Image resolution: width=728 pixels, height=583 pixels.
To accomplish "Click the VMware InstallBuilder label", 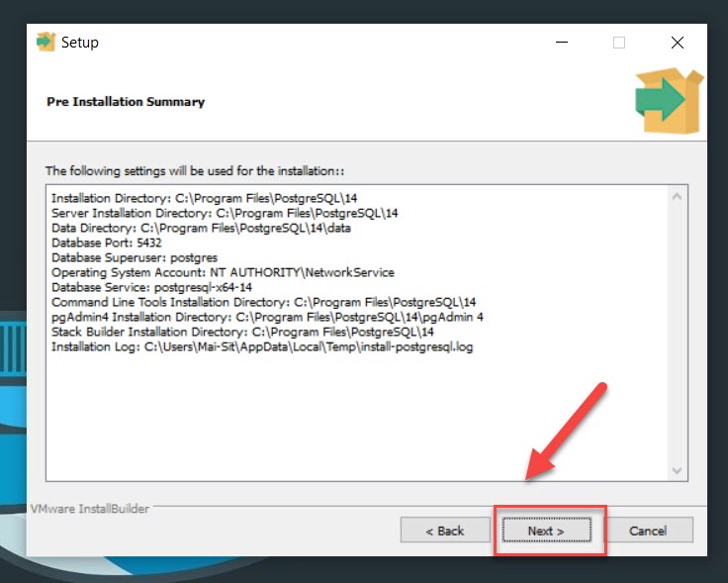I will click(90, 509).
